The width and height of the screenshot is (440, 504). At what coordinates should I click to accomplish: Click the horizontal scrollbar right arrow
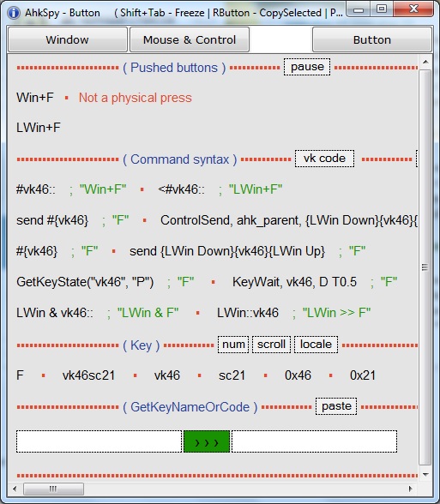410,489
